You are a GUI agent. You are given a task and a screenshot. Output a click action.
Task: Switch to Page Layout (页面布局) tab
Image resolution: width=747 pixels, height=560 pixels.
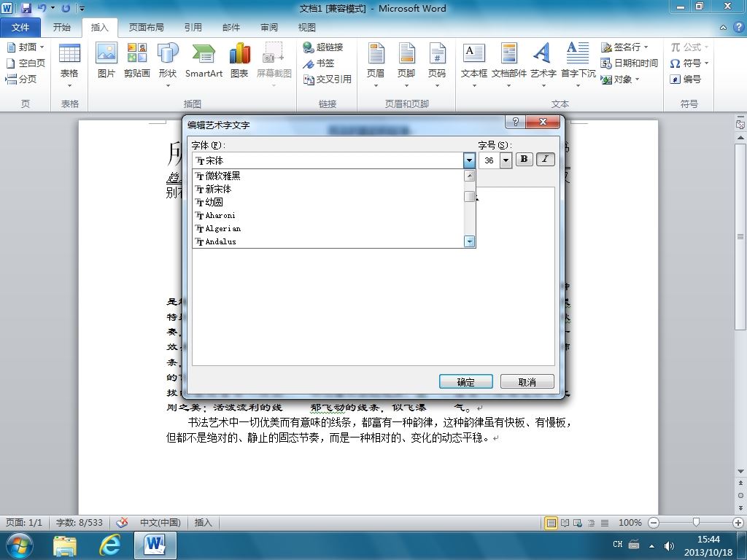(146, 27)
